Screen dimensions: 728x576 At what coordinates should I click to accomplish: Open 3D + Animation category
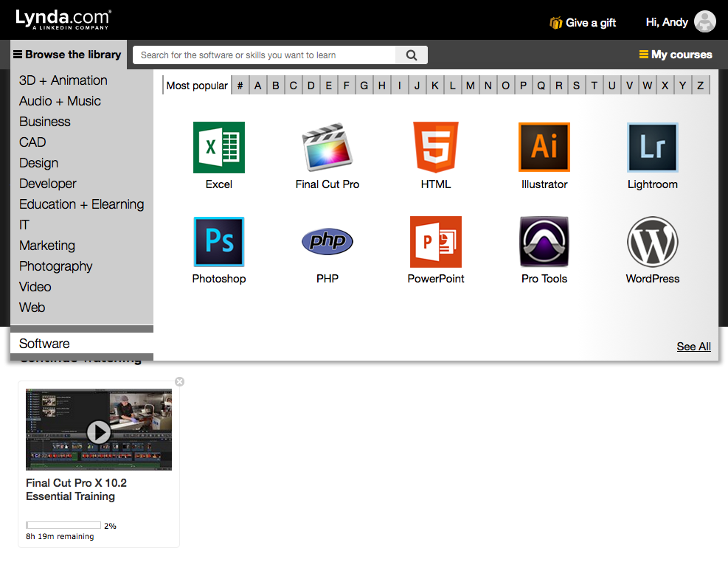[63, 80]
